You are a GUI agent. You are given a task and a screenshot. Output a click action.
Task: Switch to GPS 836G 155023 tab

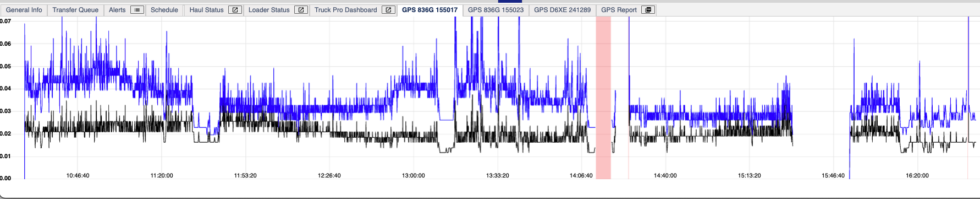[x=495, y=10]
